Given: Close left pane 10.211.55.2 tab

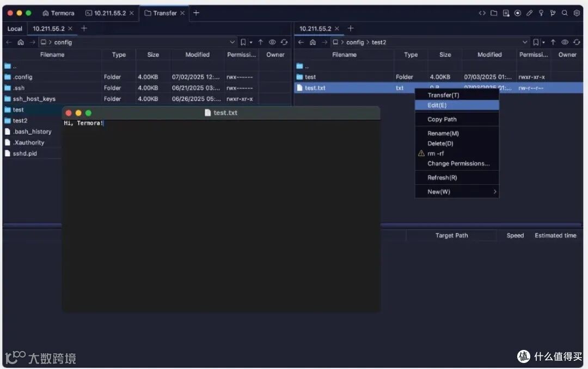Looking at the screenshot, I should (x=70, y=28).
